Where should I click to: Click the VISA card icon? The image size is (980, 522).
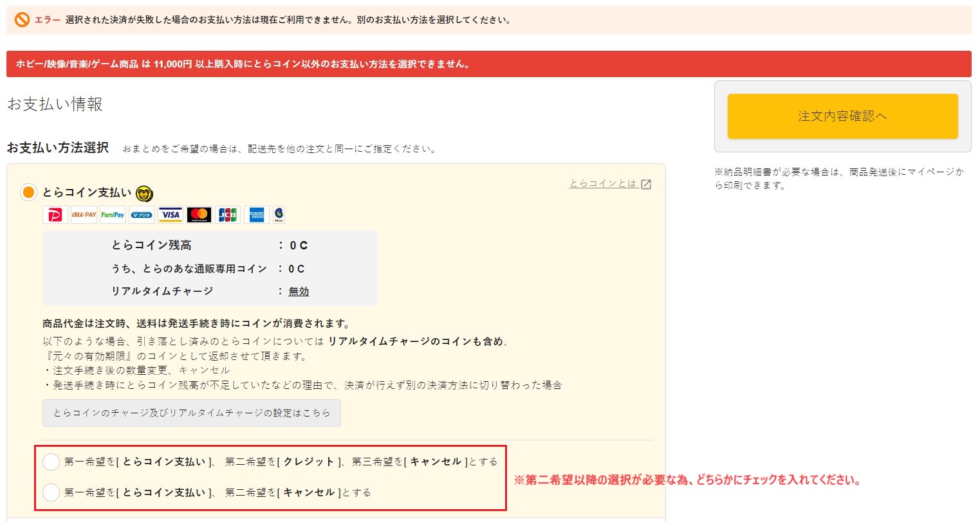click(x=171, y=215)
